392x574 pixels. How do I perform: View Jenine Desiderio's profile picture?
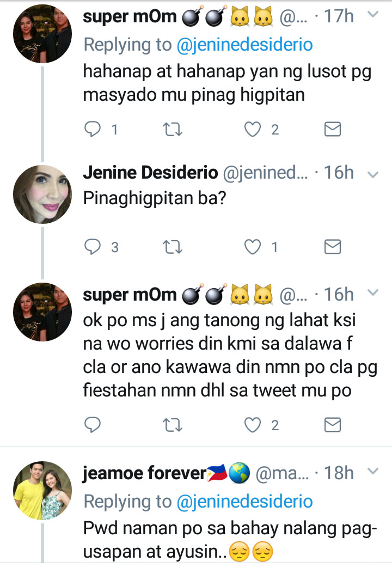42,194
